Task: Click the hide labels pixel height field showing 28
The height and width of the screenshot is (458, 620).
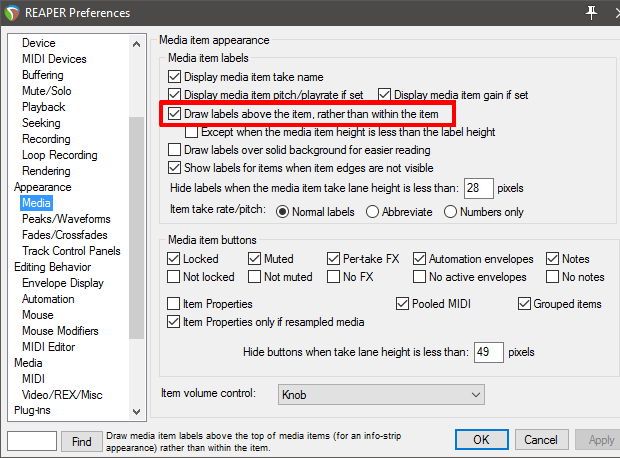Action: point(478,188)
